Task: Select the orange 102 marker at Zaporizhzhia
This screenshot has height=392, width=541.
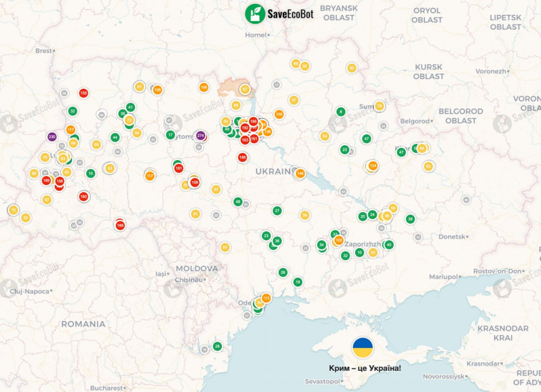Action: [339, 240]
